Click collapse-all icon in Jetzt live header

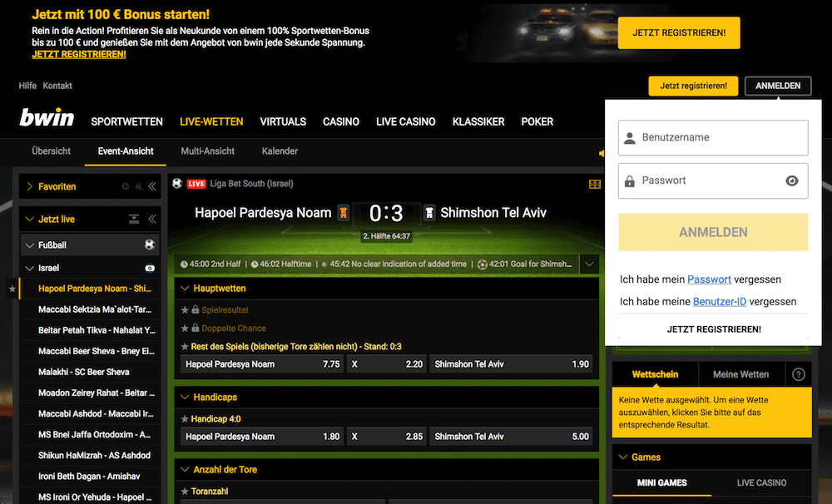click(134, 219)
